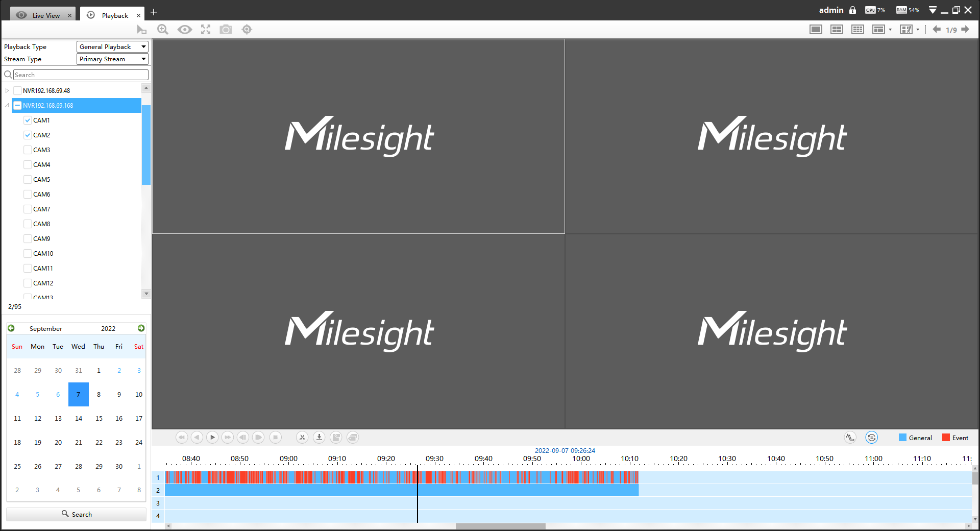Check the CAM10 checkbox
The height and width of the screenshot is (531, 980).
point(28,254)
